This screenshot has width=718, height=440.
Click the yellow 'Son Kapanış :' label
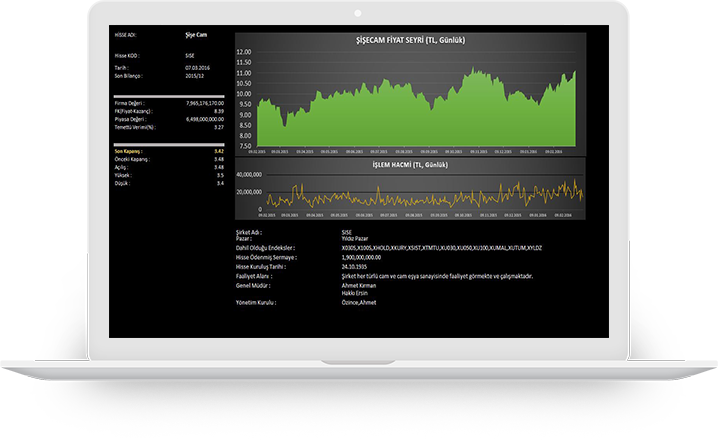tap(128, 152)
